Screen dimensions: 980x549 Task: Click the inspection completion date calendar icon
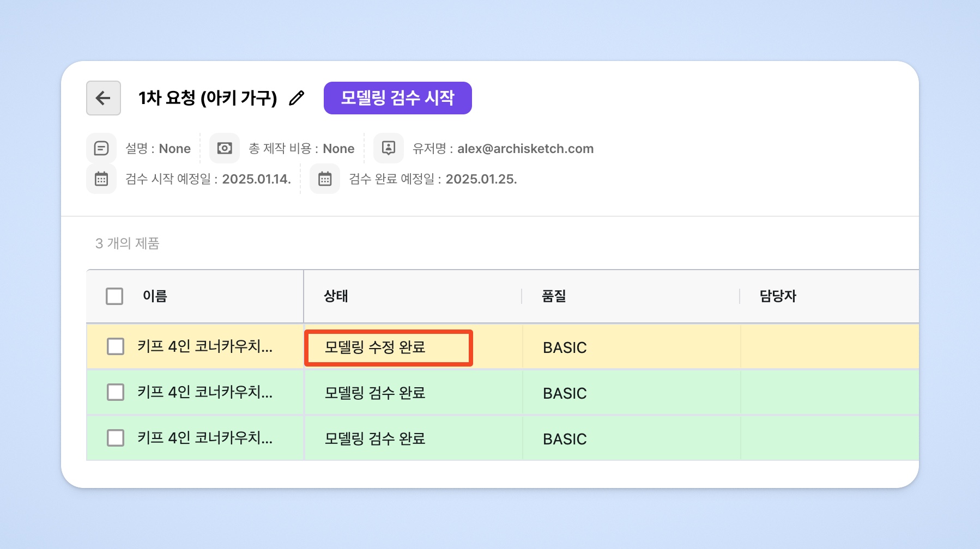point(325,179)
